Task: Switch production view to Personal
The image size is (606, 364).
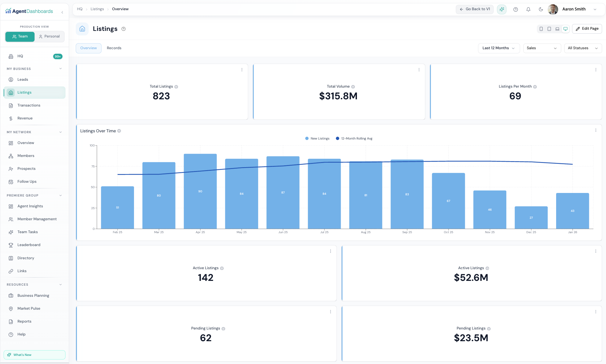Action: click(x=49, y=36)
